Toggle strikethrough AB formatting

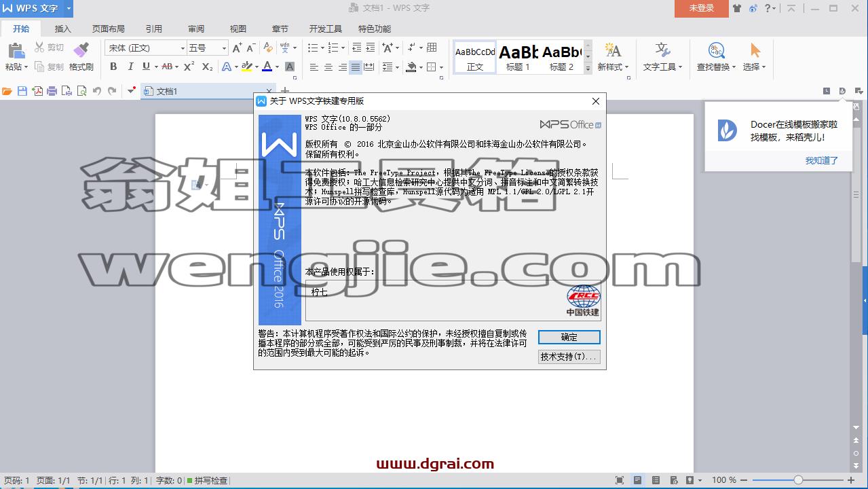point(167,67)
